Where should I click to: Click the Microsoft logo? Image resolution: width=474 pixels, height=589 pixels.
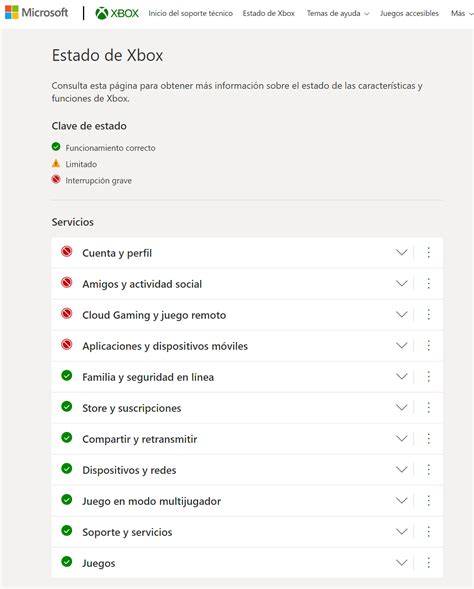point(36,13)
